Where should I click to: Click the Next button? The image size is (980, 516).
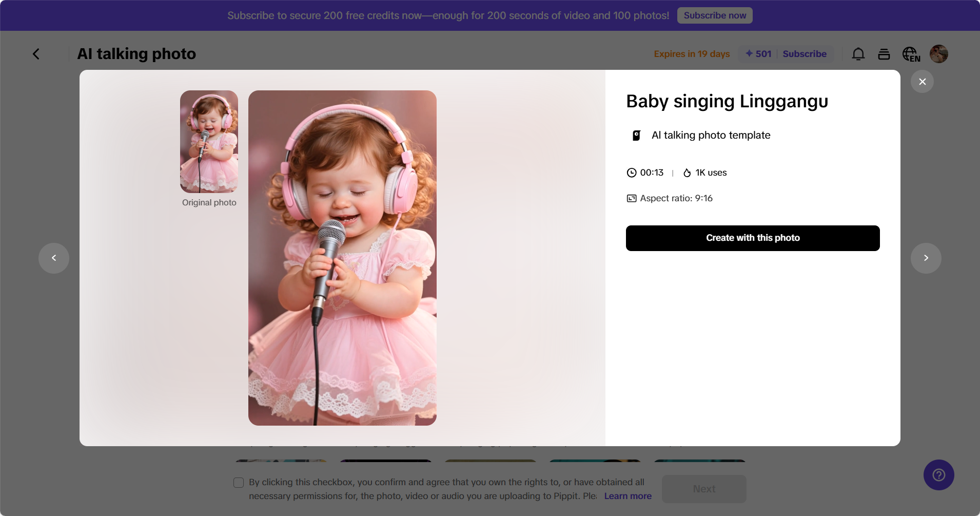click(x=703, y=489)
